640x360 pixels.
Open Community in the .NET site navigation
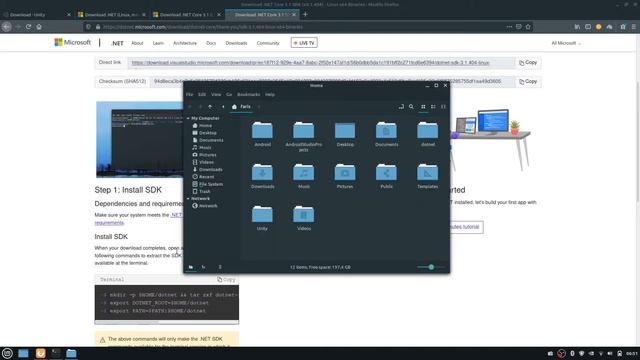click(x=268, y=43)
